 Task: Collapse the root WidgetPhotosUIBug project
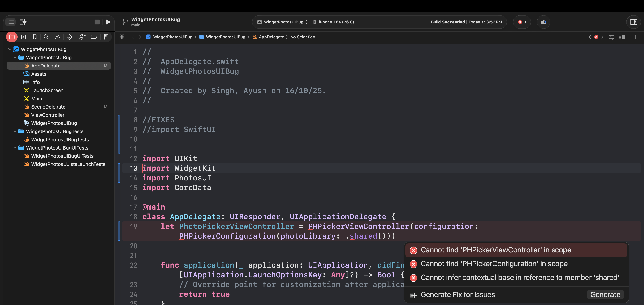click(10, 49)
